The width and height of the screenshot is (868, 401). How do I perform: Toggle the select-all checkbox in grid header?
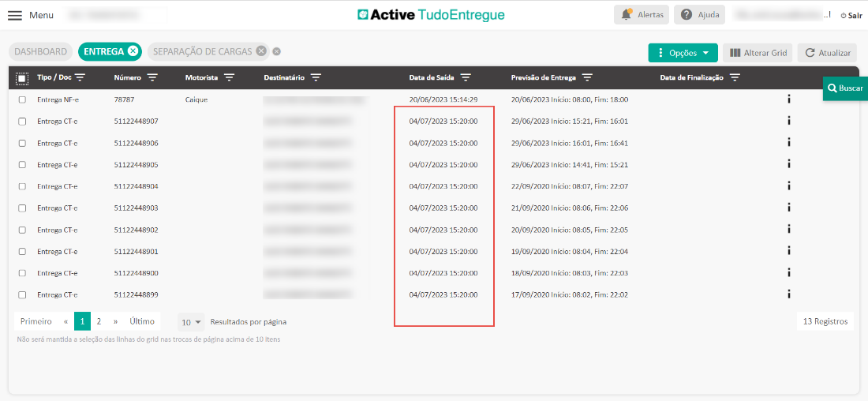pos(22,78)
